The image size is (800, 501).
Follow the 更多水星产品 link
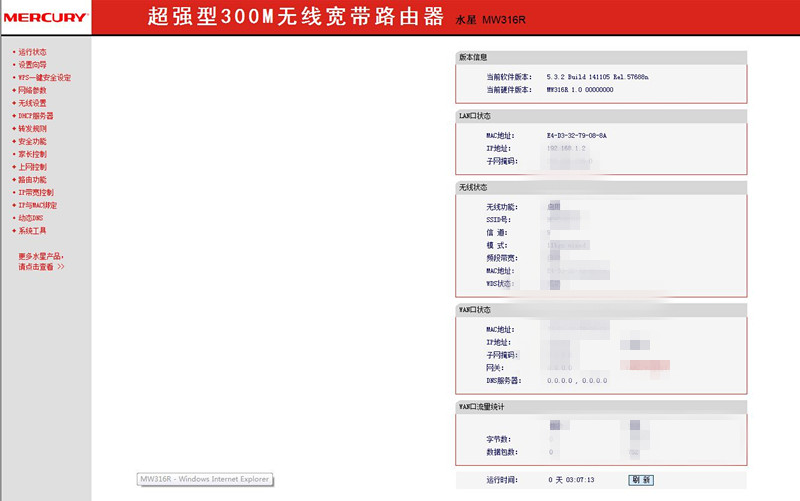point(41,256)
